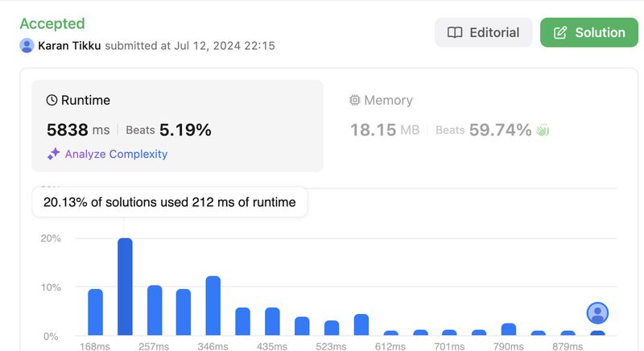Open Karan Tikku profile name

pos(69,46)
